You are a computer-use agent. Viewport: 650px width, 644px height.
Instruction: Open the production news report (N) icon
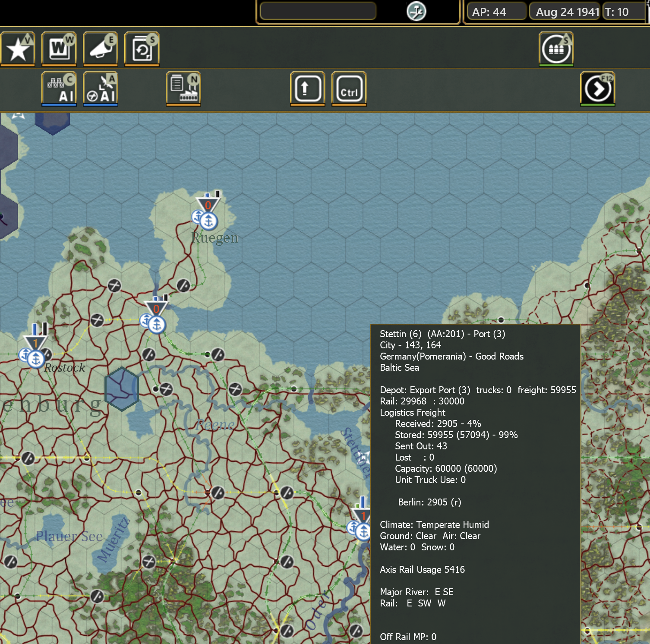pos(183,88)
